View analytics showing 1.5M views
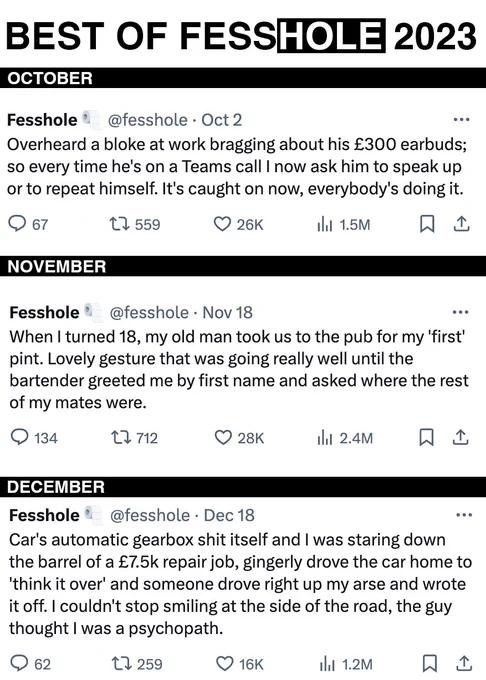 (343, 225)
